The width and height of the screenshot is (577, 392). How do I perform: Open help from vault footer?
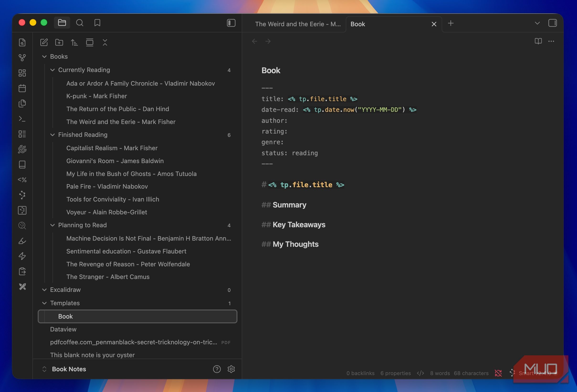[x=217, y=369]
